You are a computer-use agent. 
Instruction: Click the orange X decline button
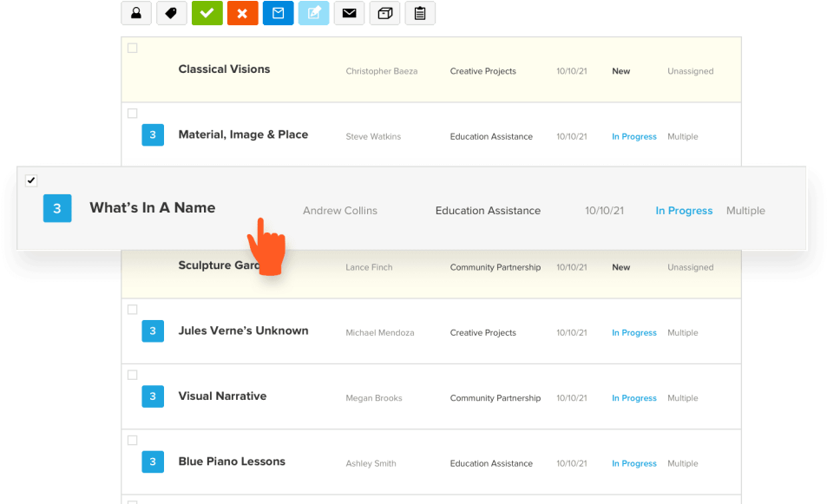(243, 13)
